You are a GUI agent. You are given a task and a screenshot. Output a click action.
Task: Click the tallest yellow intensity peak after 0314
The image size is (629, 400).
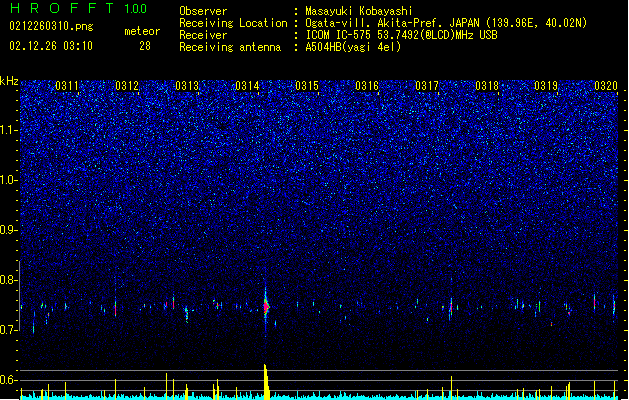tap(266, 381)
